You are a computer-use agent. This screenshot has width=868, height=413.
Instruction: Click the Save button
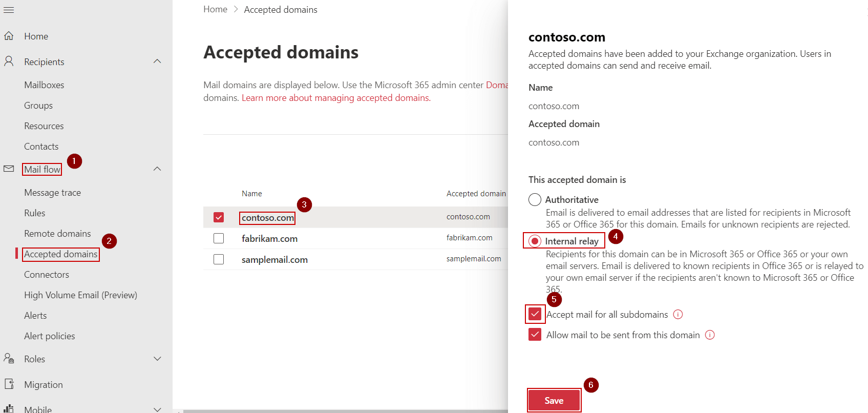tap(554, 400)
